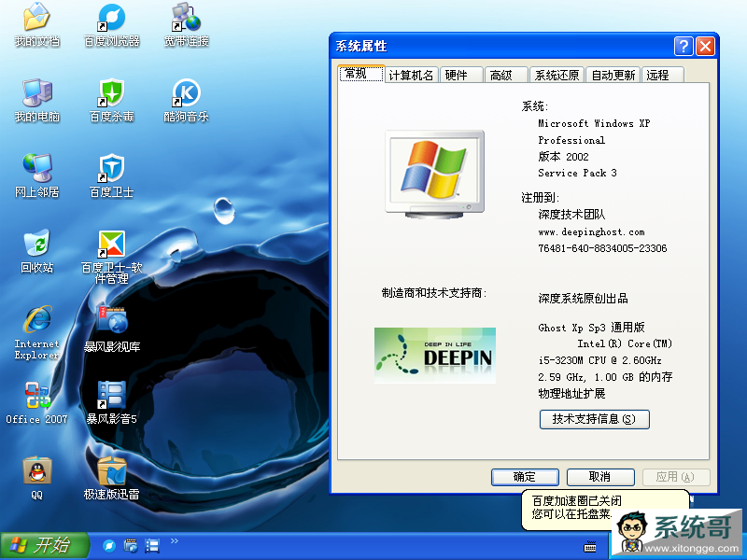
Task: Launch 百度卫士 shield shortcut
Action: pos(111,175)
